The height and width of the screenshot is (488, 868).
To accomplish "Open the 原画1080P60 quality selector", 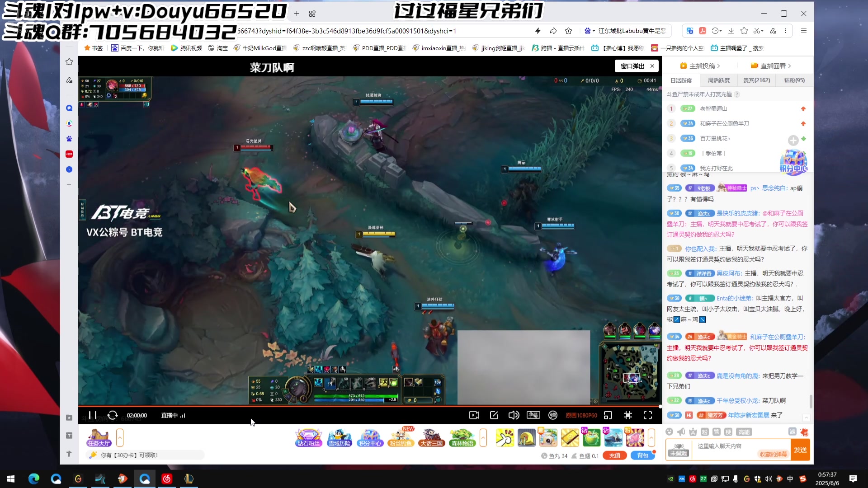I will tap(581, 415).
